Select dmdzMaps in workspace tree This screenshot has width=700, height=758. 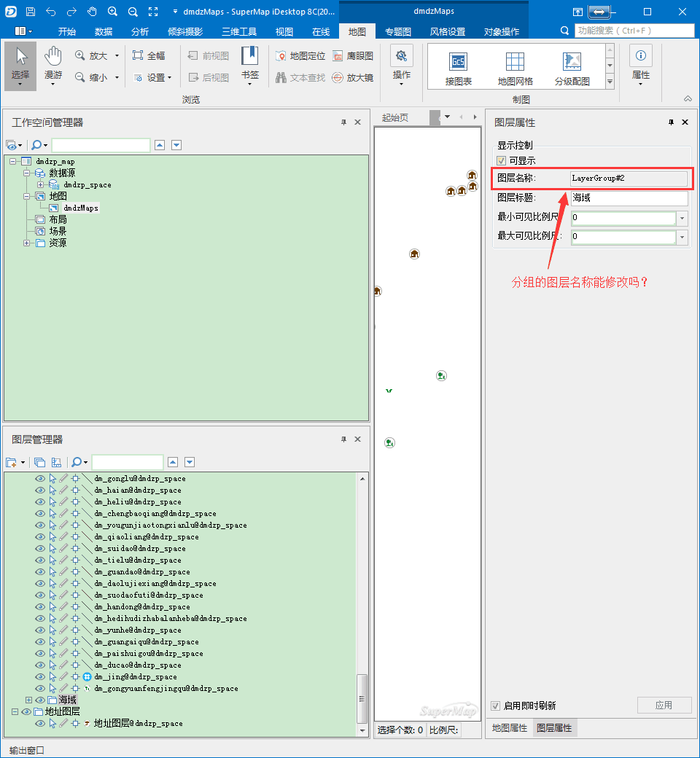pyautogui.click(x=81, y=208)
